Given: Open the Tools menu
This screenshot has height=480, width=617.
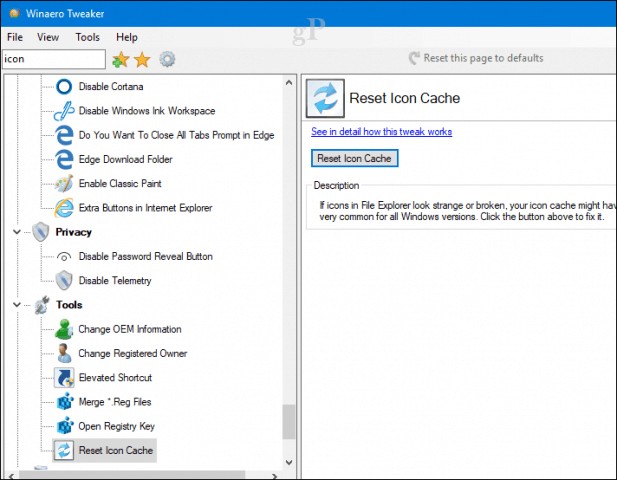Looking at the screenshot, I should (87, 37).
